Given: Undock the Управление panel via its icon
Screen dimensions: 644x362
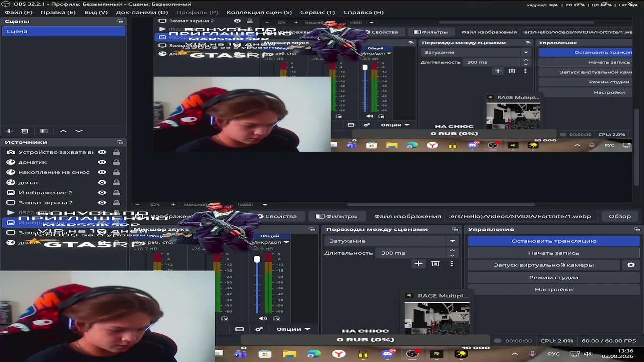Looking at the screenshot, I should [637, 229].
